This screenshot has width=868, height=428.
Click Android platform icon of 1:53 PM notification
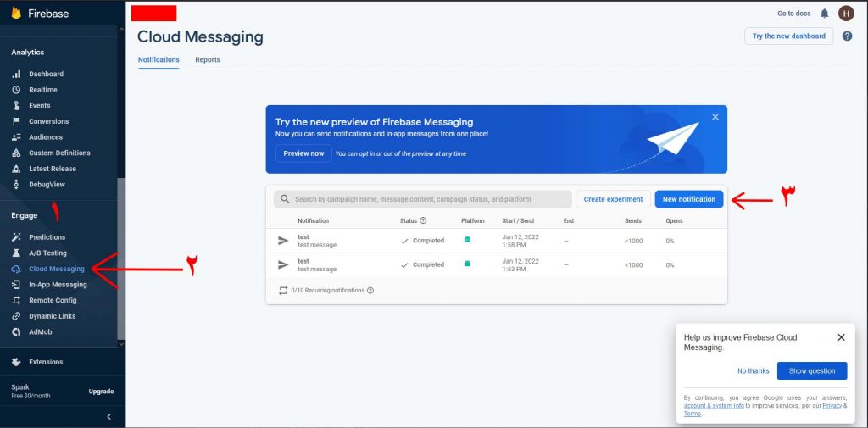[467, 264]
